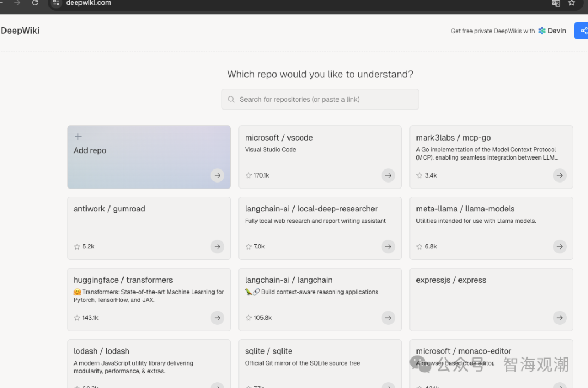
Task: Click the blue share button
Action: pyautogui.click(x=583, y=31)
